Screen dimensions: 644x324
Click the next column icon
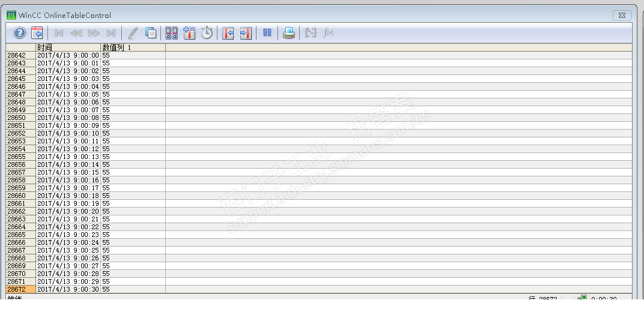pos(246,33)
